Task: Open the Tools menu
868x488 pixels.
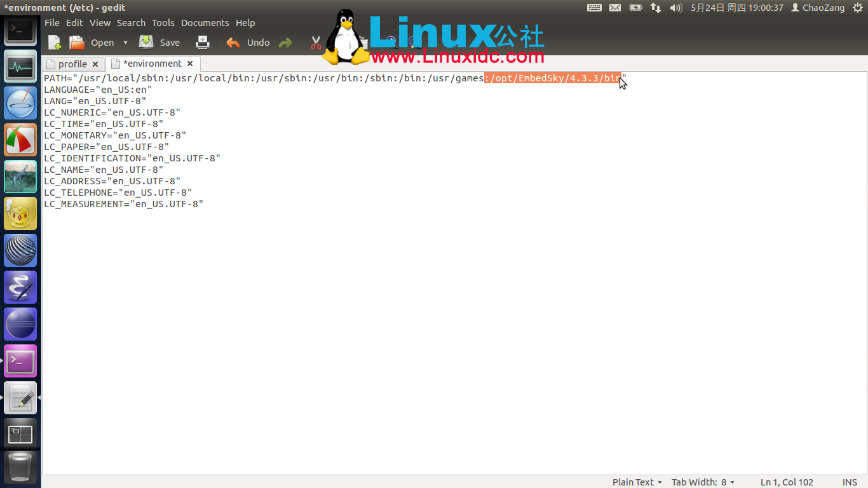Action: coord(163,23)
